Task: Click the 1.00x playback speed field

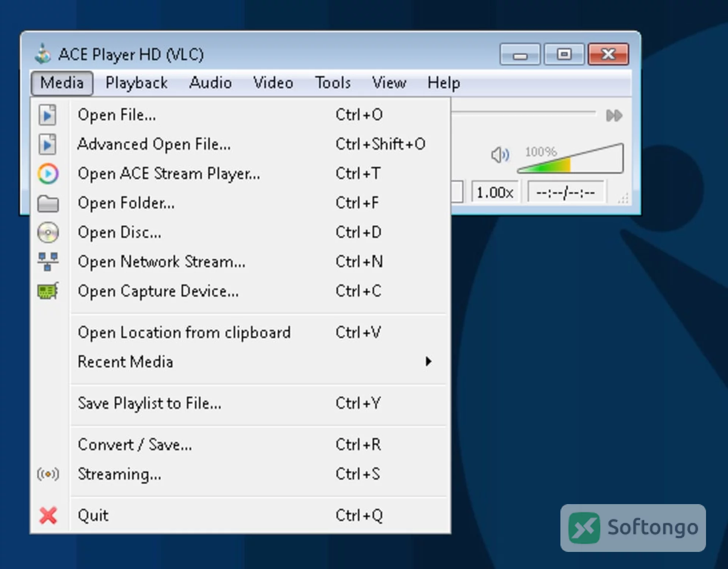Action: (x=495, y=192)
